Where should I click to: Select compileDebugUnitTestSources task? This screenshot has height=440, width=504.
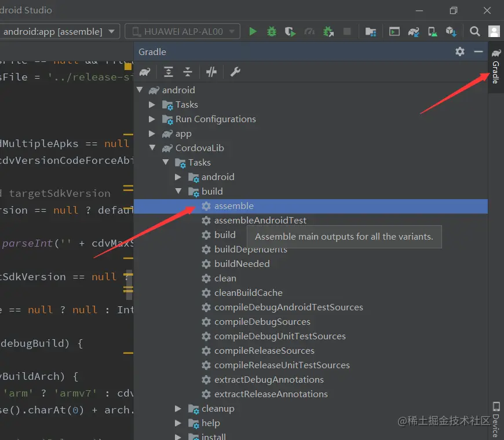coord(280,336)
